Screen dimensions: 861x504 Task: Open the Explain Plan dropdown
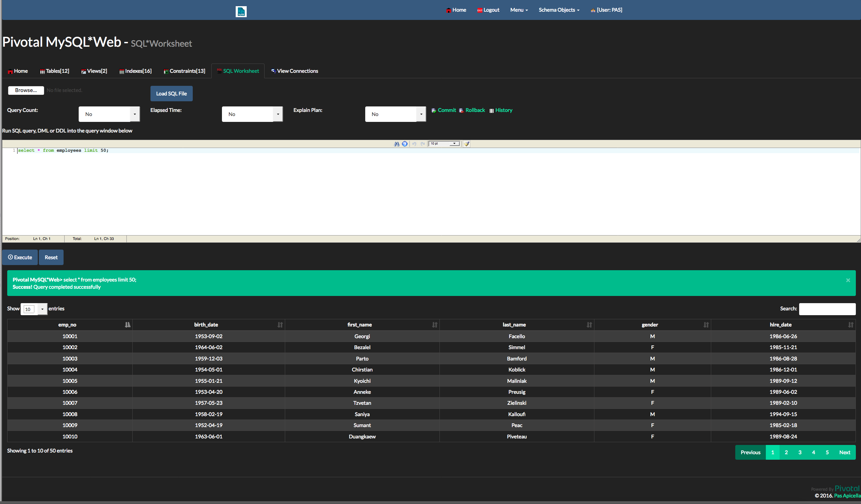click(395, 114)
